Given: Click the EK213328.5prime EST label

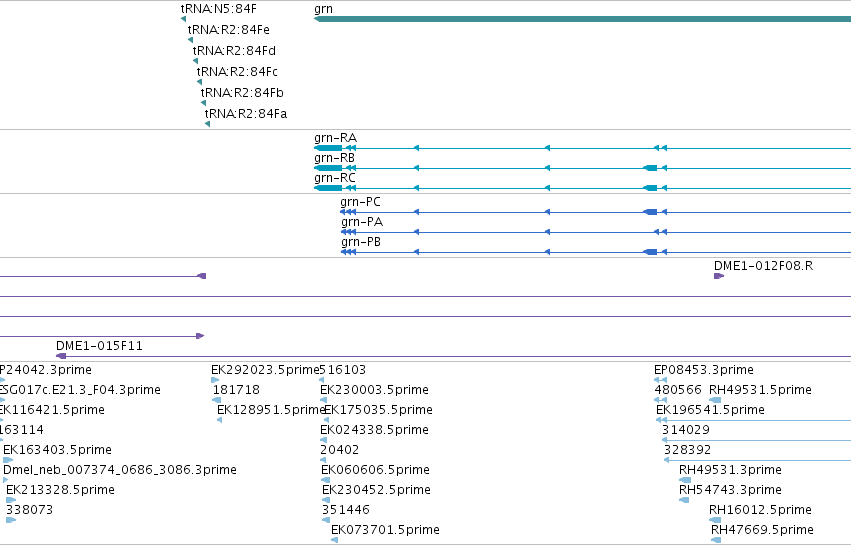Looking at the screenshot, I should click(x=60, y=490).
